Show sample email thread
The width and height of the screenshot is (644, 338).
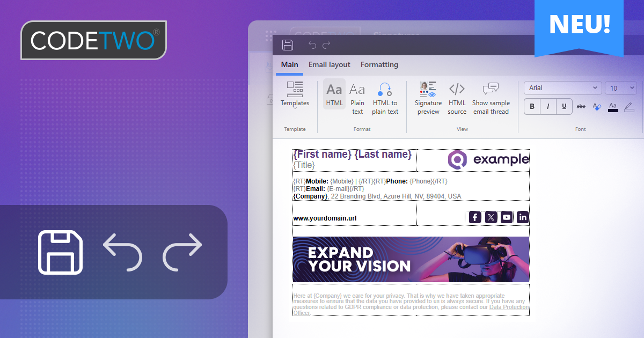(491, 99)
